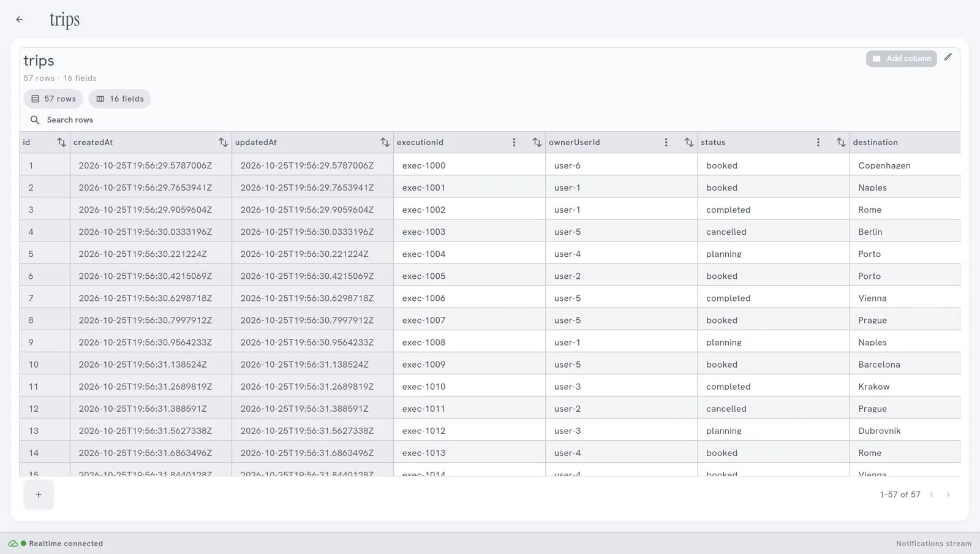Click Vienna destination in row 7

tap(905, 298)
